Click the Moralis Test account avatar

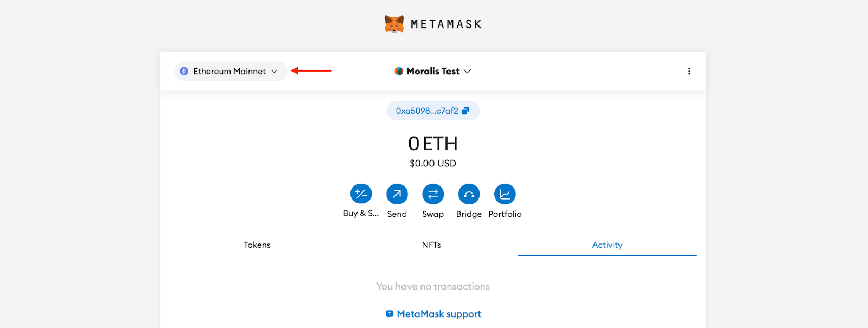click(x=399, y=71)
